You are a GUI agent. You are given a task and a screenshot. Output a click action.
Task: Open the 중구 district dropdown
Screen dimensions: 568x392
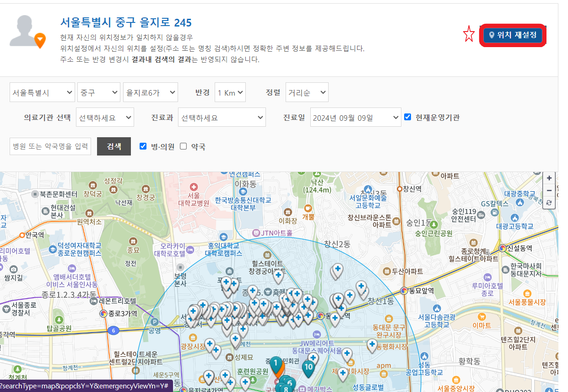tap(99, 92)
